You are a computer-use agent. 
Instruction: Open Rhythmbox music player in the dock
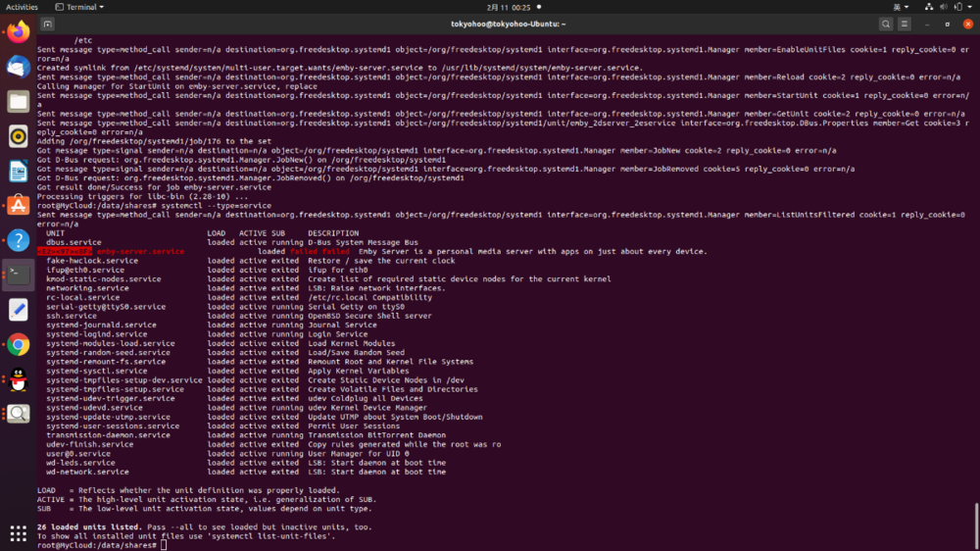pos(18,136)
